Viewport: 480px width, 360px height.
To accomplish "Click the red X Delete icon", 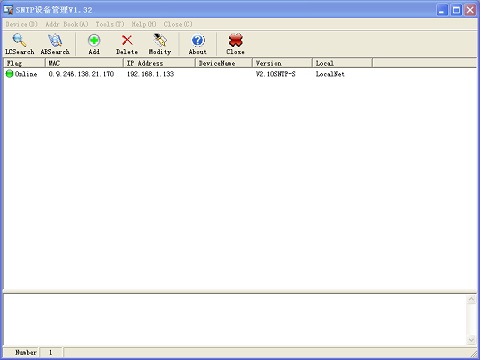I will click(x=127, y=41).
